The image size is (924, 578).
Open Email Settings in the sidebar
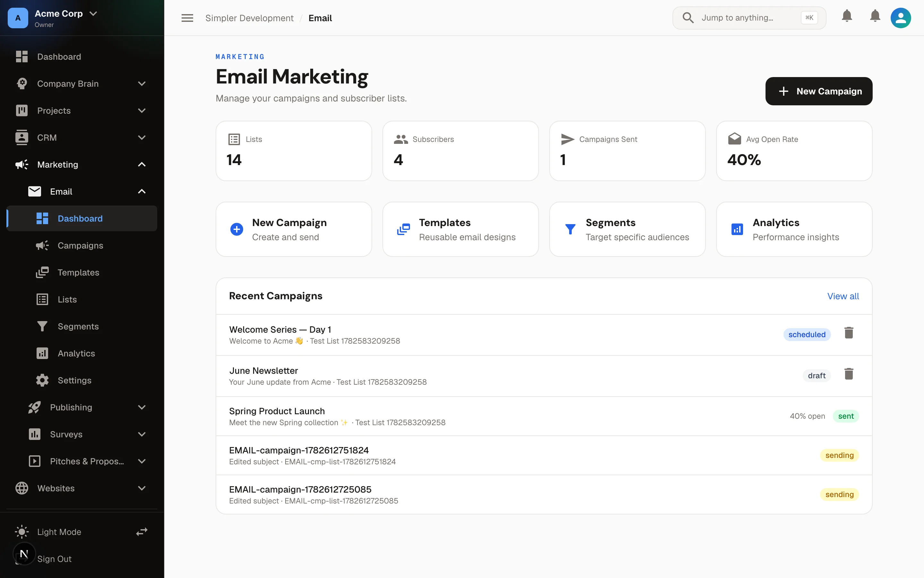82,381
